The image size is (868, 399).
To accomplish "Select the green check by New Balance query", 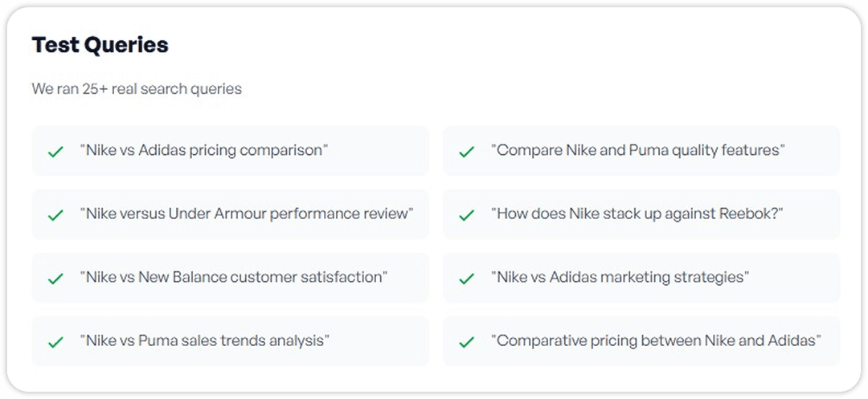I will coord(55,278).
